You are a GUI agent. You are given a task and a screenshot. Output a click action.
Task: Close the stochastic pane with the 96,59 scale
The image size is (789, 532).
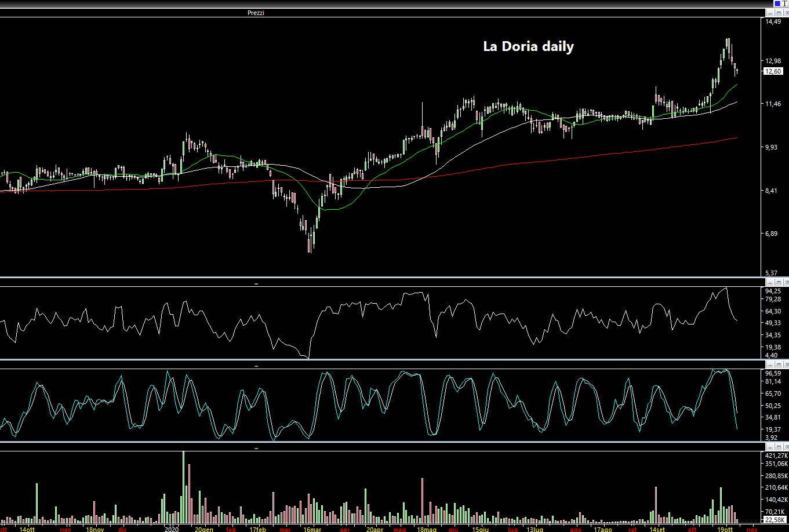click(x=786, y=365)
